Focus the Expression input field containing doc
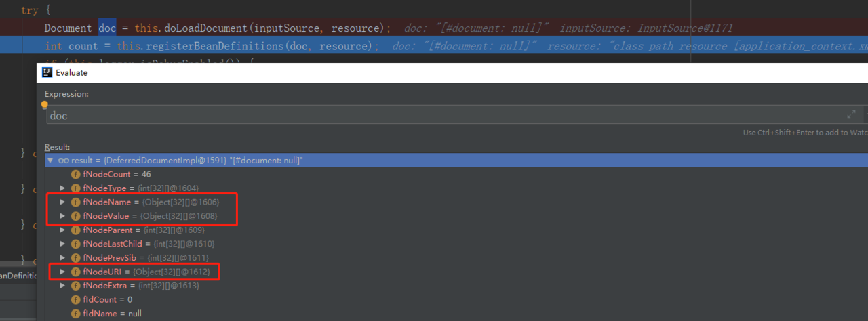Screen dimensions: 868x321 tap(453, 115)
